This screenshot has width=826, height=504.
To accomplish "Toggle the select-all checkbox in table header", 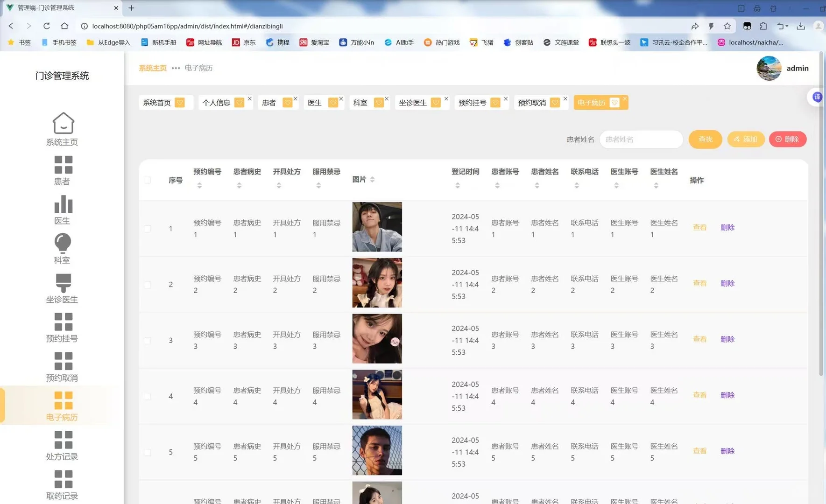I will (148, 180).
